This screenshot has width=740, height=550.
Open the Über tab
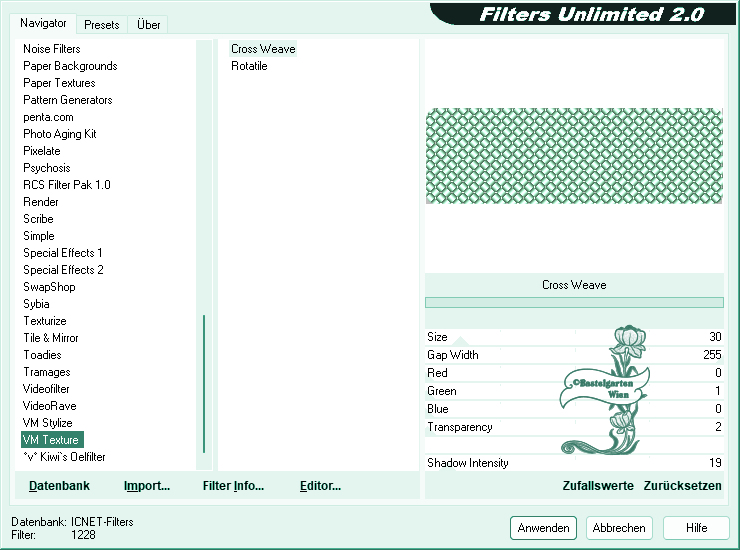(148, 25)
